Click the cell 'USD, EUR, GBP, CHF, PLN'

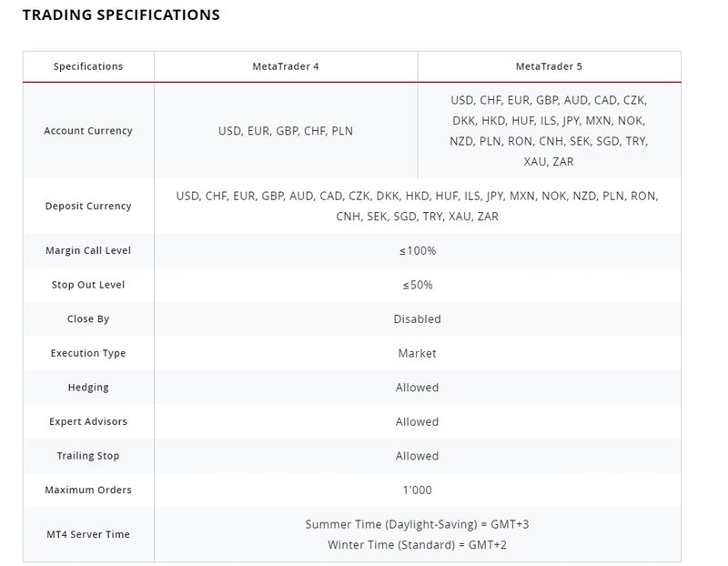(x=286, y=131)
